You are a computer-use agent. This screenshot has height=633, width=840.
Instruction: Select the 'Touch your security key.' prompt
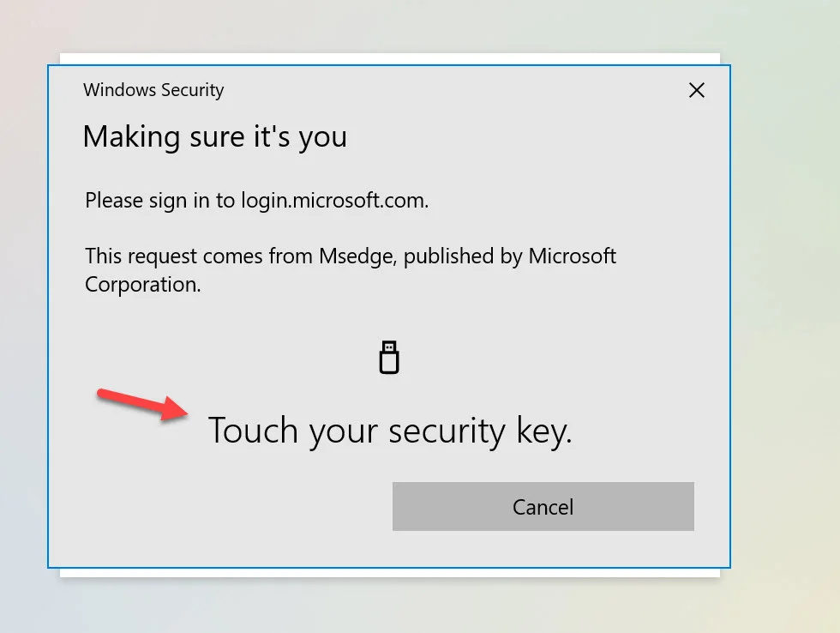[x=390, y=431]
